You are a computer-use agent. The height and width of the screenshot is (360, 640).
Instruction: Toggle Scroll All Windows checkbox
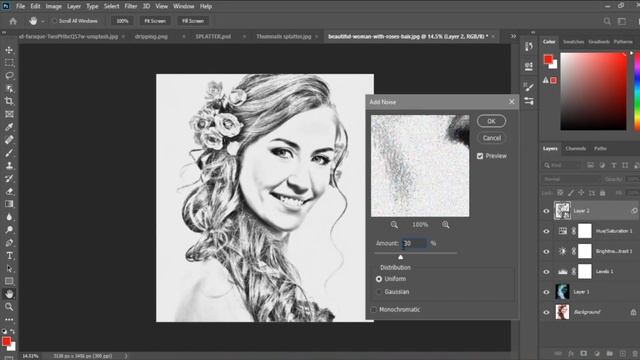pos(54,21)
